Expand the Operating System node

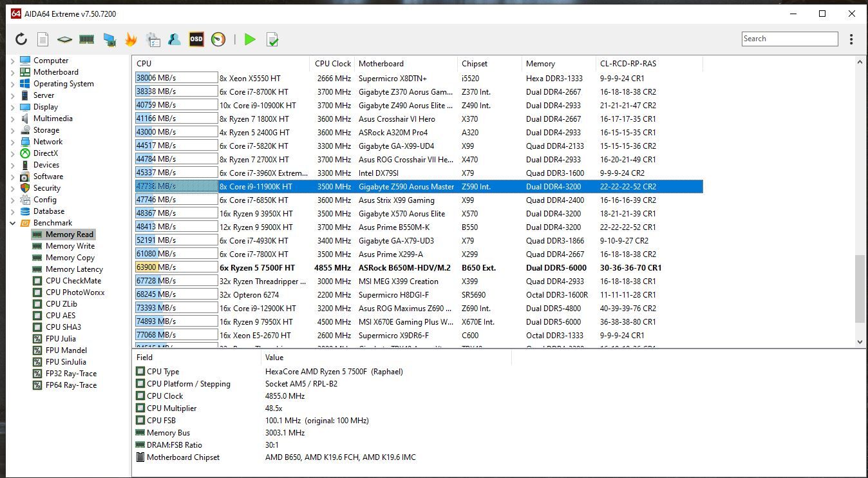13,84
